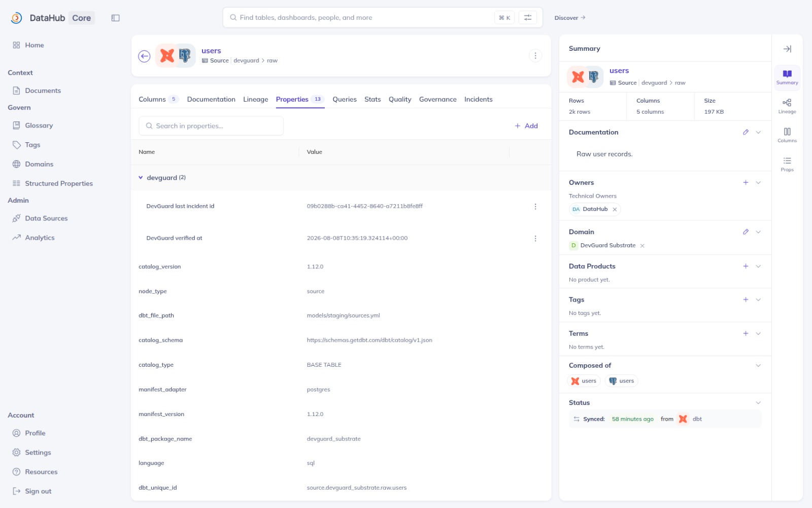Collapse the Owners section
This screenshot has width=812, height=508.
pyautogui.click(x=758, y=182)
